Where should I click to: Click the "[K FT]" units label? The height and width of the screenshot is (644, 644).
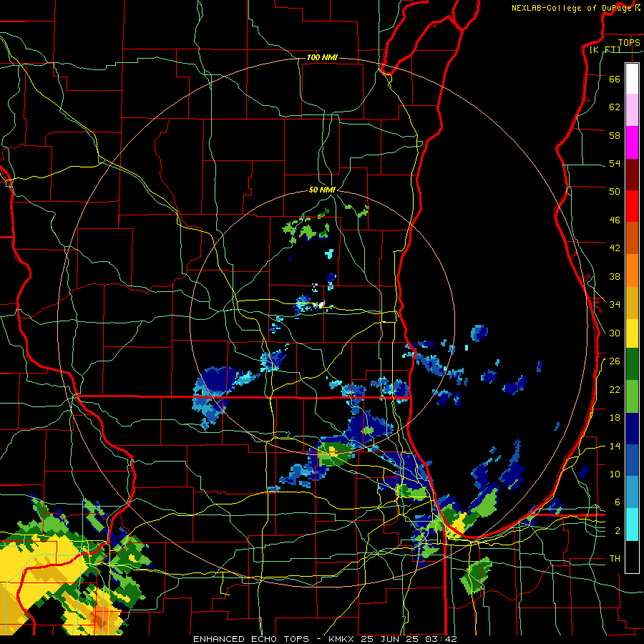tap(605, 49)
